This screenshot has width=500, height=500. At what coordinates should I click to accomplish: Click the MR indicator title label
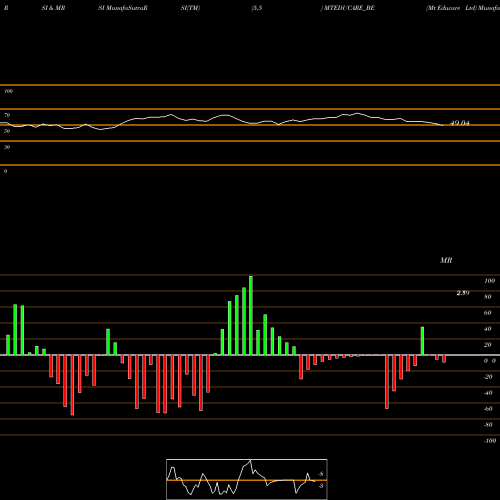[446, 260]
